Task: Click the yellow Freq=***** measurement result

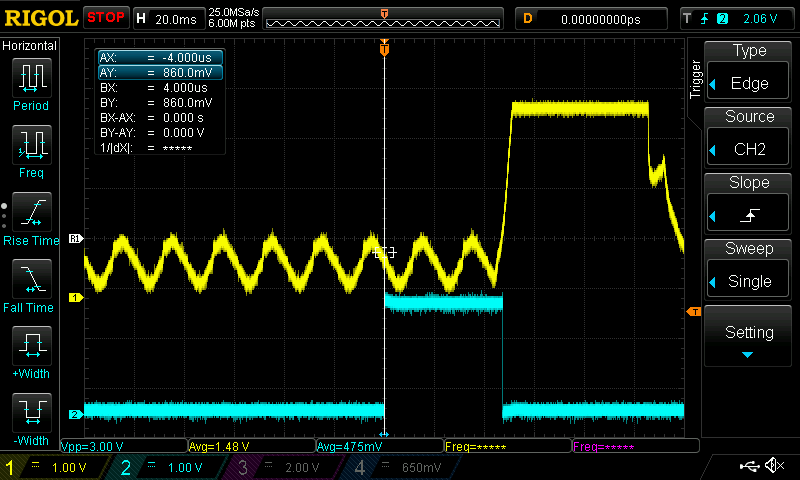Action: click(508, 446)
